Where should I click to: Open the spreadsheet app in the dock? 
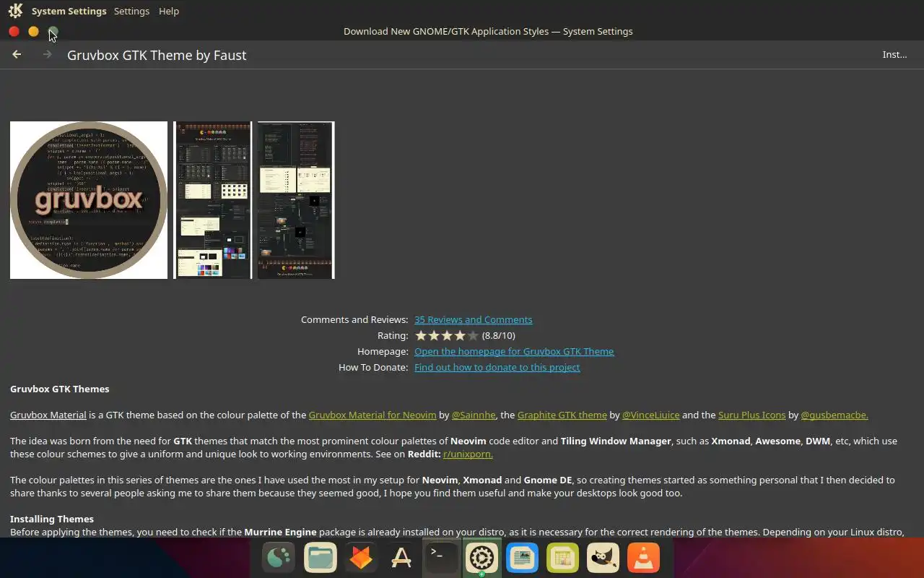coord(562,558)
